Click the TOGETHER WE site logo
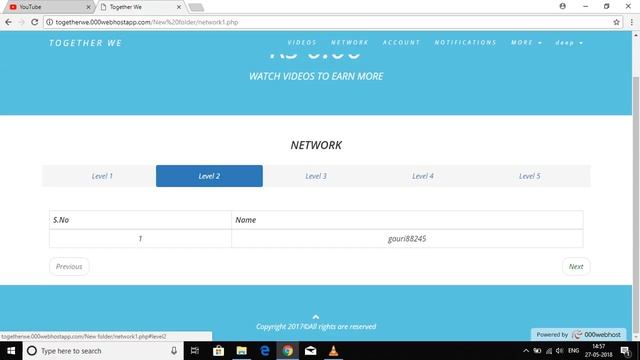The width and height of the screenshot is (640, 360). pyautogui.click(x=85, y=43)
